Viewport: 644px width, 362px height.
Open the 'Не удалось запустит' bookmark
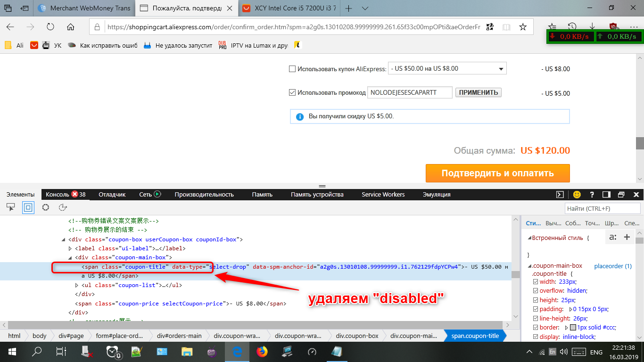pos(178,45)
